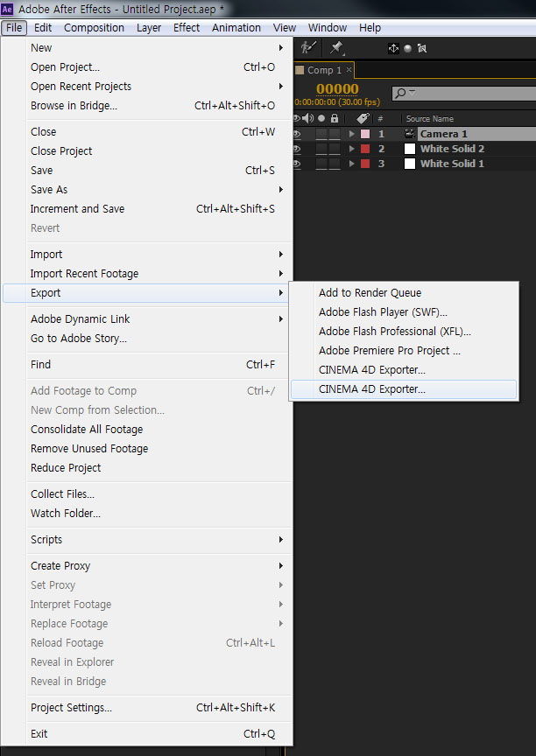
Task: Expand the New submenu
Action: click(x=281, y=48)
